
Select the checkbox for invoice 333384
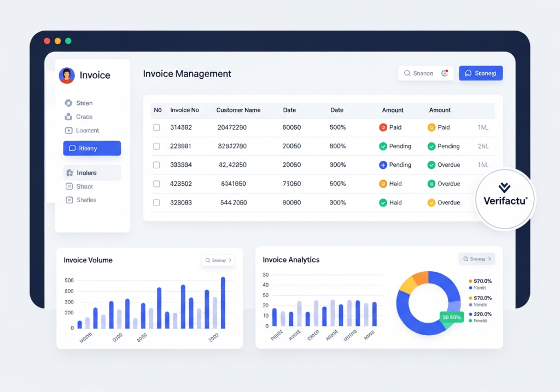156,165
